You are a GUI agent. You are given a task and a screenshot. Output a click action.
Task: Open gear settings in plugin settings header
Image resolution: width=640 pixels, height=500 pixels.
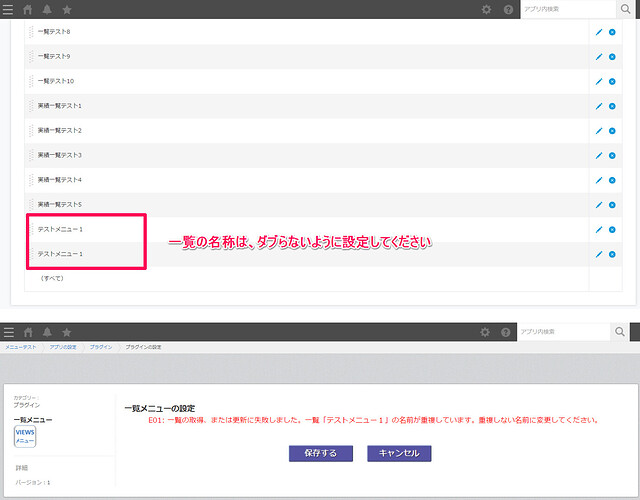tap(486, 332)
